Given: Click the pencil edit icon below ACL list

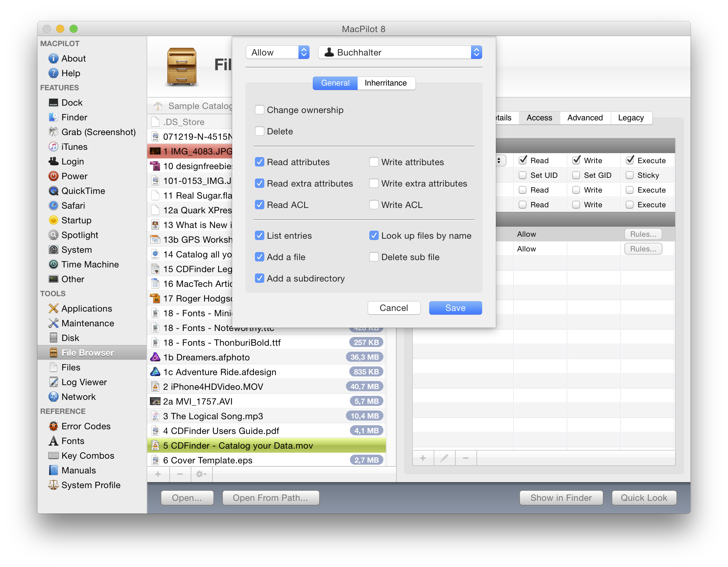Looking at the screenshot, I should click(444, 458).
